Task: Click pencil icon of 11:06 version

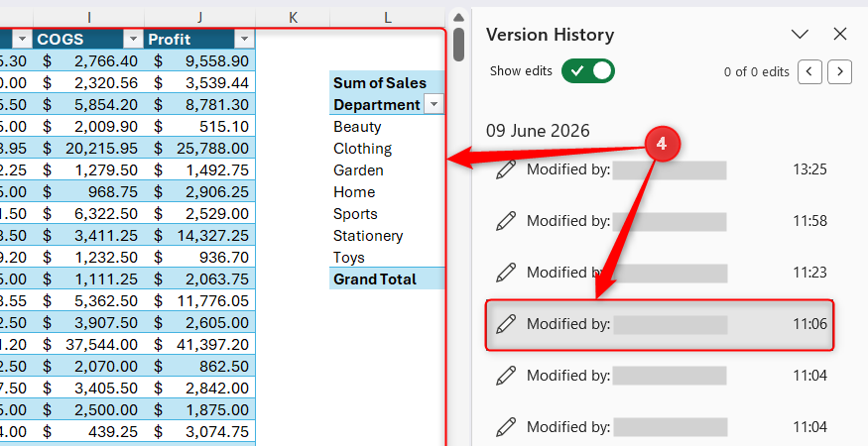Action: 506,324
